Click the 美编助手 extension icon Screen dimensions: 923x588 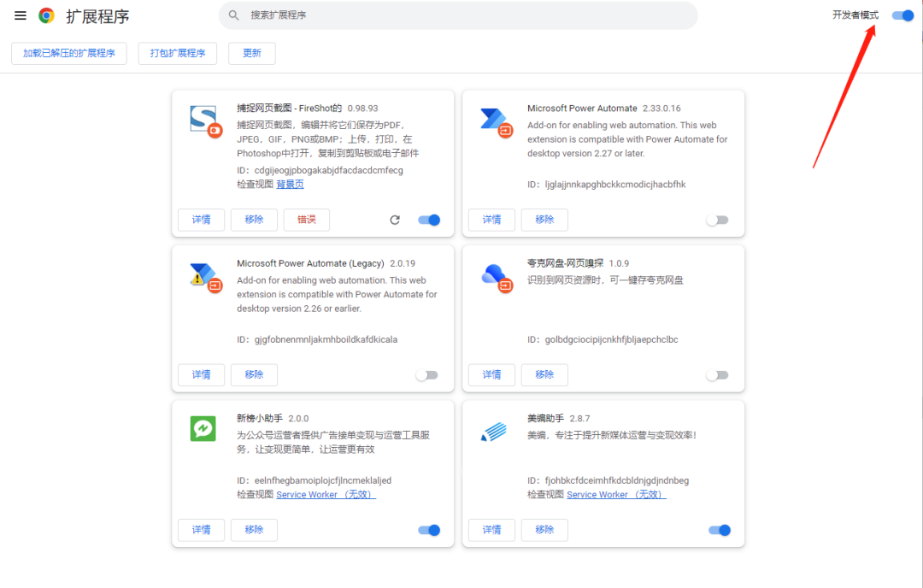[x=494, y=432]
